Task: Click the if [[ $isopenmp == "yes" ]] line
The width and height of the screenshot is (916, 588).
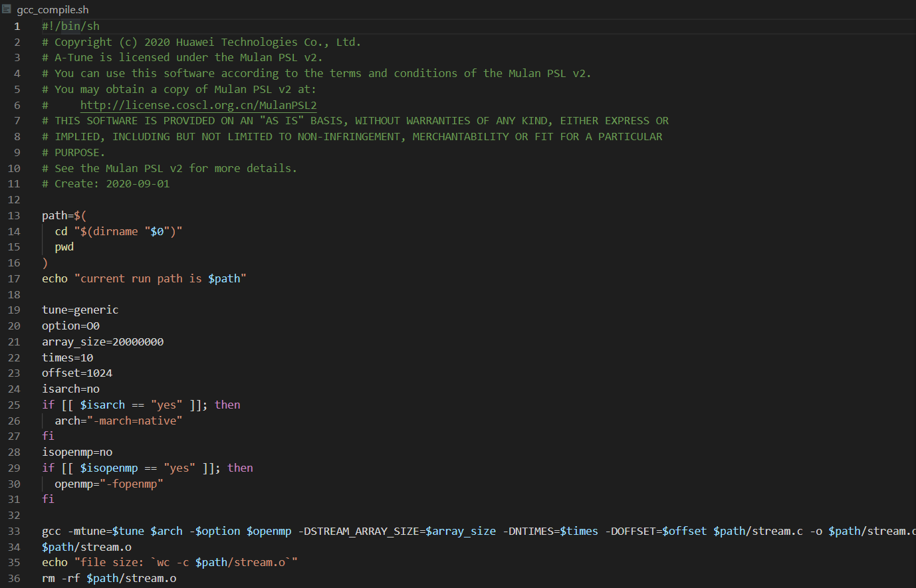Action: [x=148, y=468]
